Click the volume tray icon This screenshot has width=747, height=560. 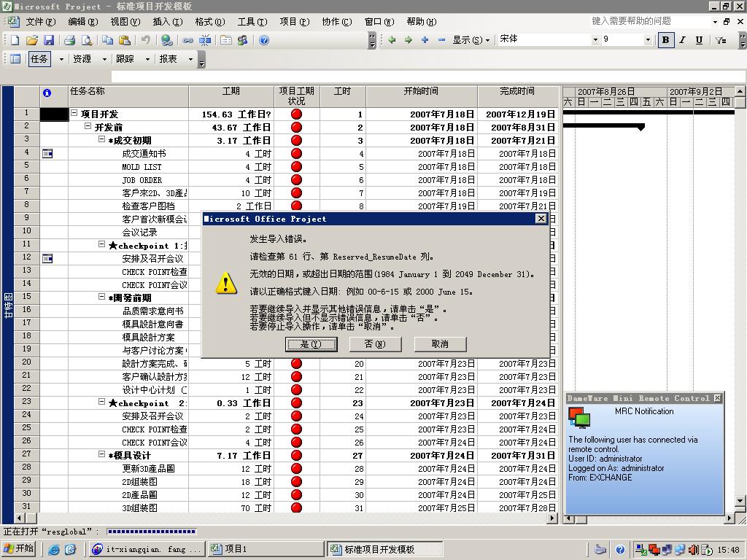pyautogui.click(x=694, y=550)
